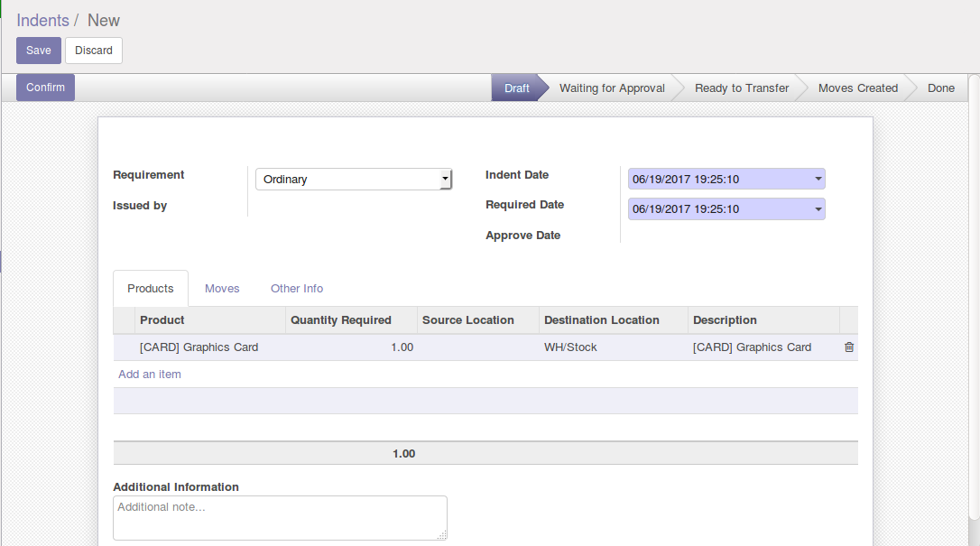Expand the Required Date picker arrow
Screen dimensions: 980x546
818,209
